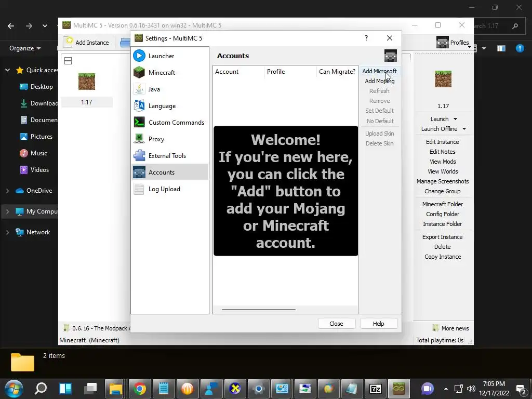Click Set Default account option
The image size is (532, 399).
point(379,111)
